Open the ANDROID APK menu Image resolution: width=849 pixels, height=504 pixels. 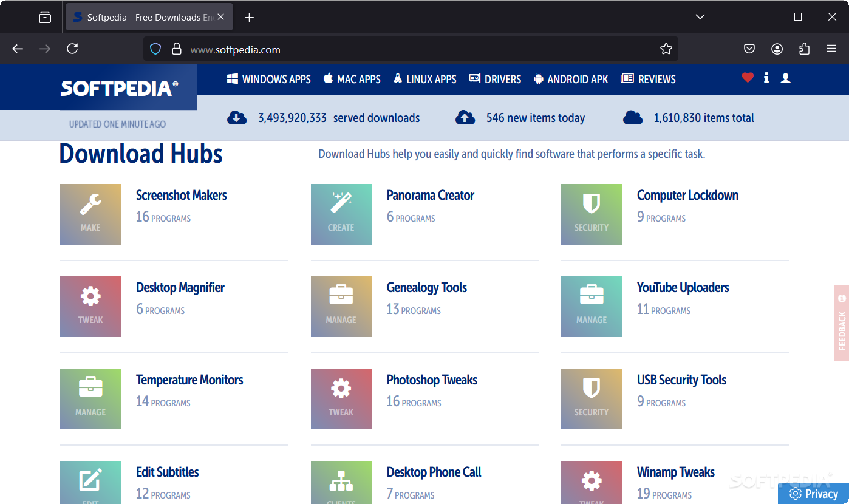[571, 79]
